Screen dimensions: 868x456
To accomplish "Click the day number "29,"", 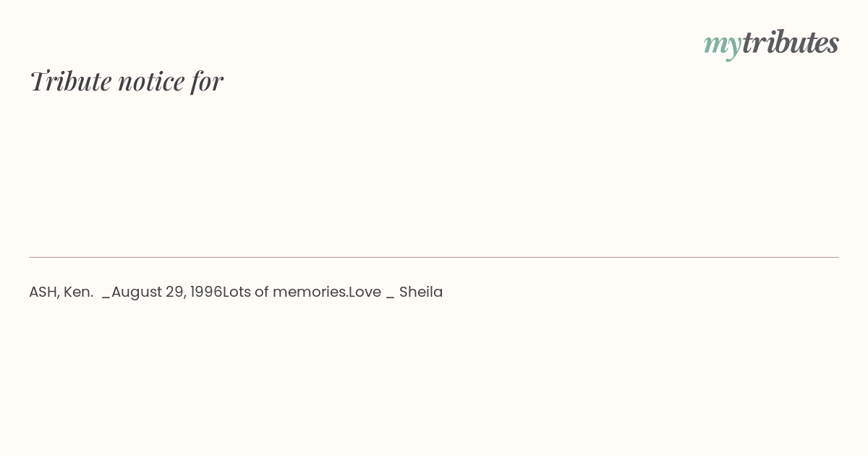I will click(176, 292).
